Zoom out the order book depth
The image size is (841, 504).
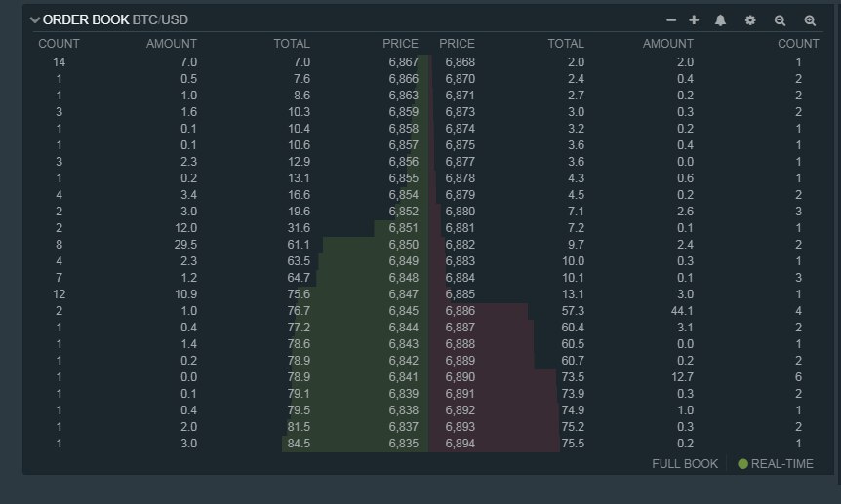(x=780, y=19)
